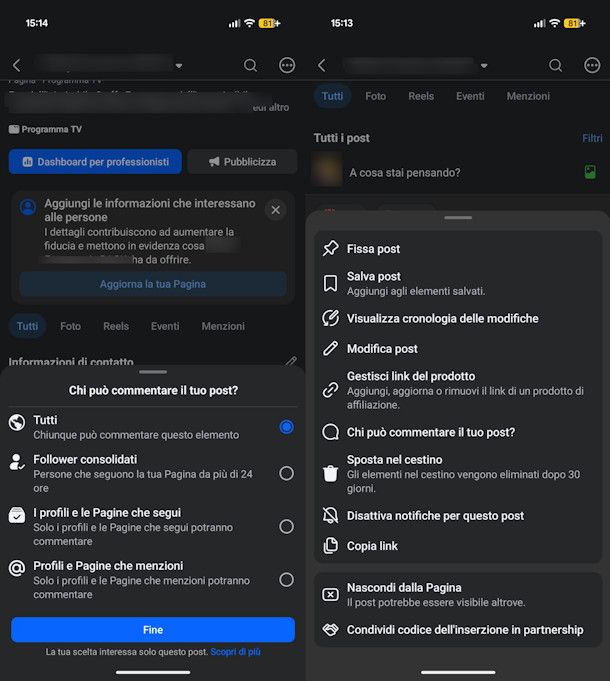The height and width of the screenshot is (681, 610).
Task: Tap the back arrow on right phone screen
Action: (322, 66)
